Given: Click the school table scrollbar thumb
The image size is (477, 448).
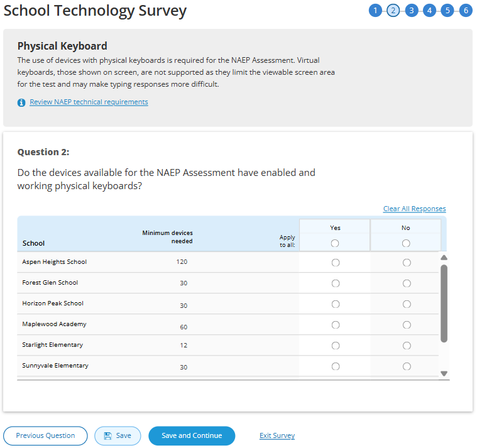Looking at the screenshot, I should [444, 303].
